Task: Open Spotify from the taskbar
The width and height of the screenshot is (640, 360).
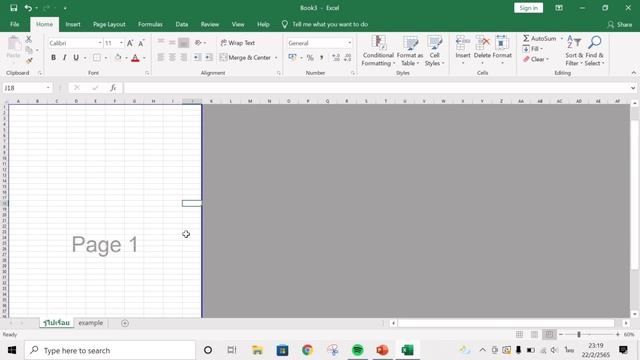Action: point(358,350)
